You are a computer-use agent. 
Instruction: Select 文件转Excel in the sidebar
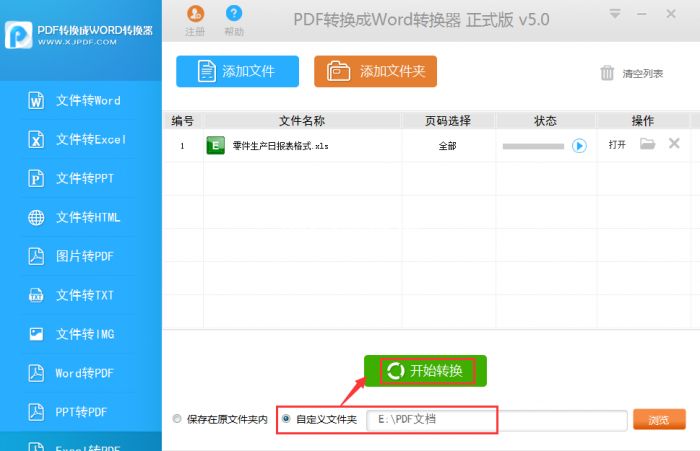[x=81, y=139]
